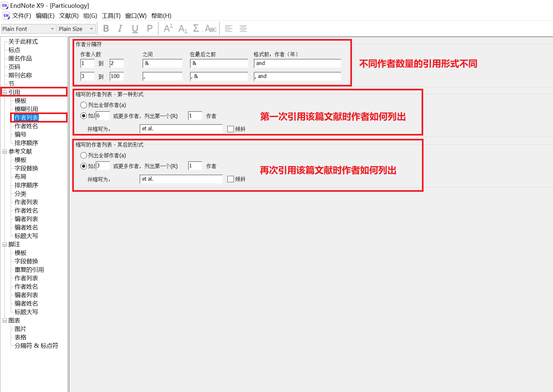Toggle Bold formatting in toolbar
553x392 pixels.
pyautogui.click(x=106, y=29)
